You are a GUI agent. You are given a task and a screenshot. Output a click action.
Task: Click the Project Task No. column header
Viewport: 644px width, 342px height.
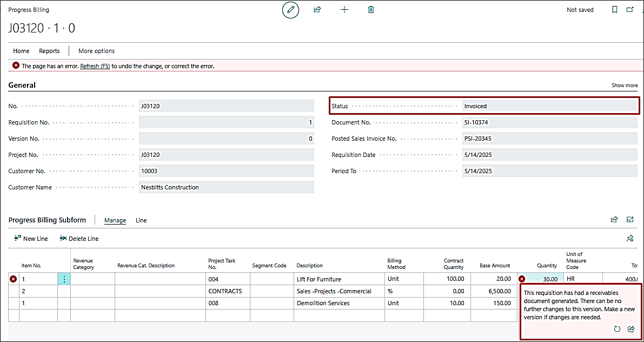coord(222,263)
